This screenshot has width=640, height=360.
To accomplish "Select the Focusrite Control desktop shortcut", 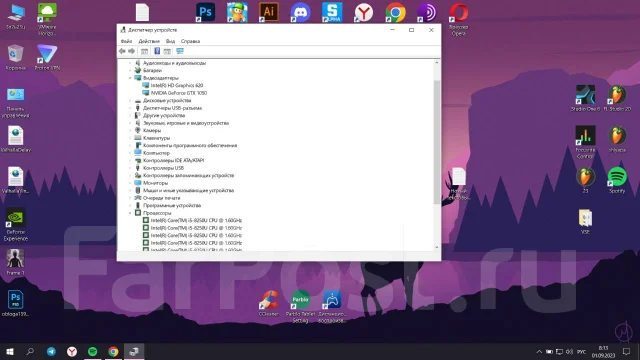I will [x=585, y=142].
